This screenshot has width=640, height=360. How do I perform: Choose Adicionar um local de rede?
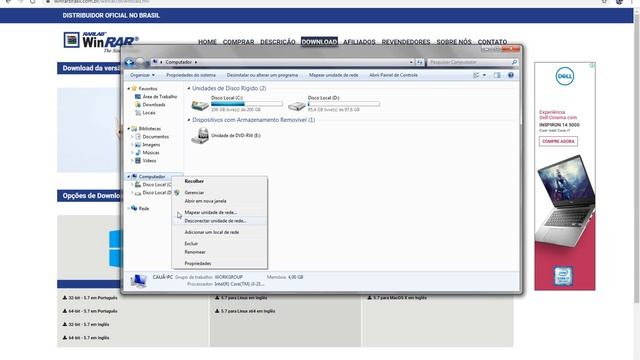pos(220,232)
